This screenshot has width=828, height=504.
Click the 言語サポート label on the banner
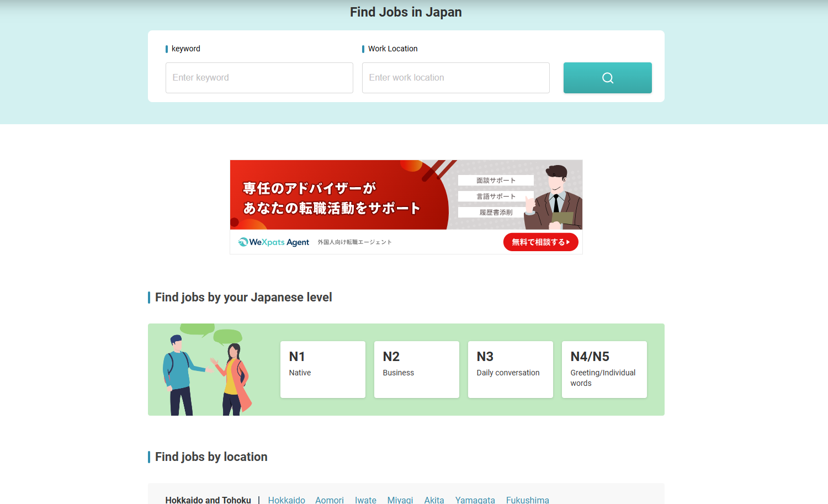pos(496,196)
